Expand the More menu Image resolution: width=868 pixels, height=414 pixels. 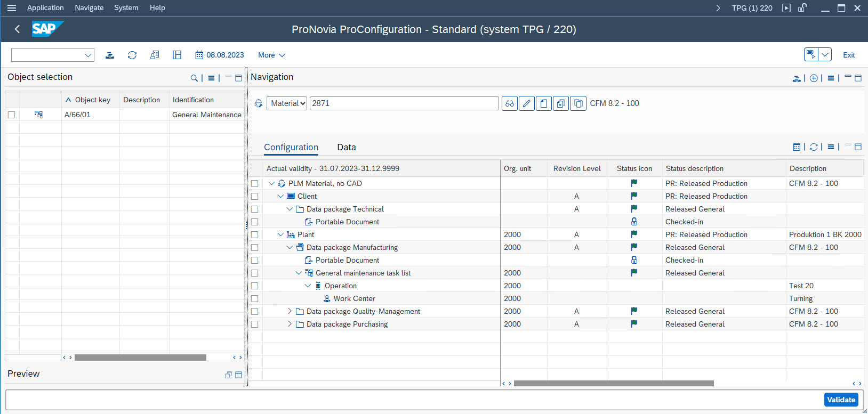click(271, 55)
